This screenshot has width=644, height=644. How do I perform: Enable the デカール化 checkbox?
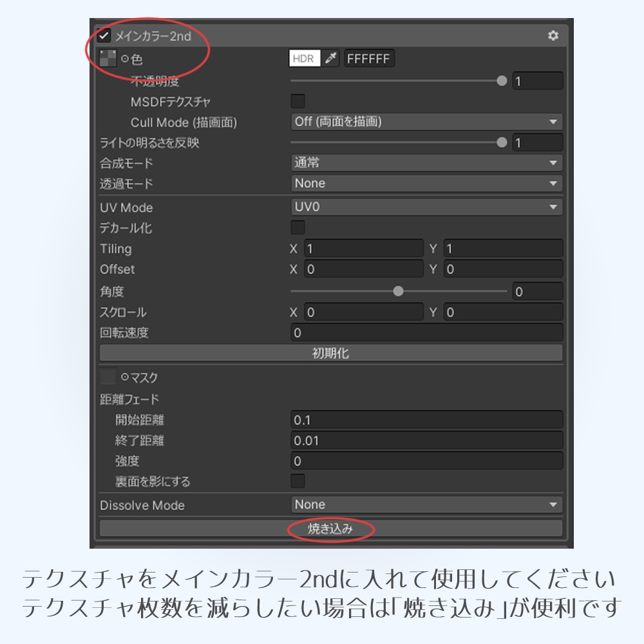[x=297, y=227]
